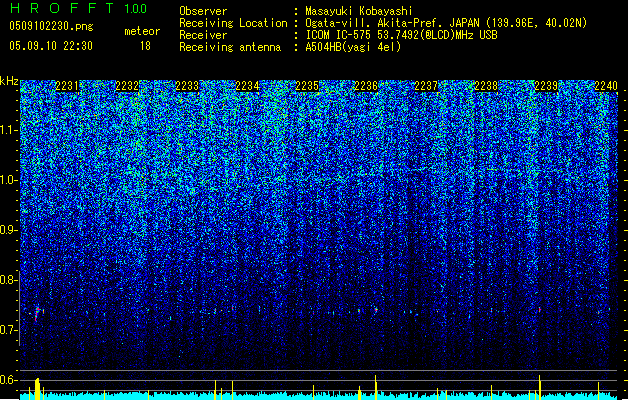Click the kHz axis unit label

[x=9, y=81]
